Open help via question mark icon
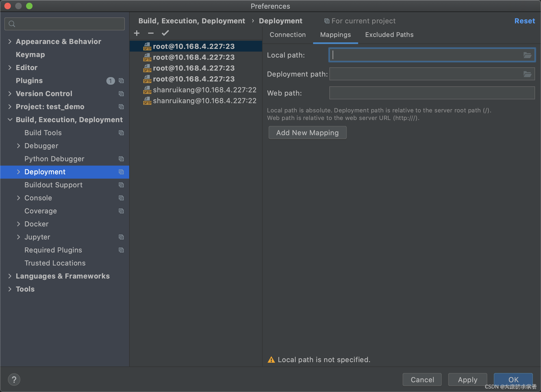The width and height of the screenshot is (541, 392). click(x=14, y=379)
